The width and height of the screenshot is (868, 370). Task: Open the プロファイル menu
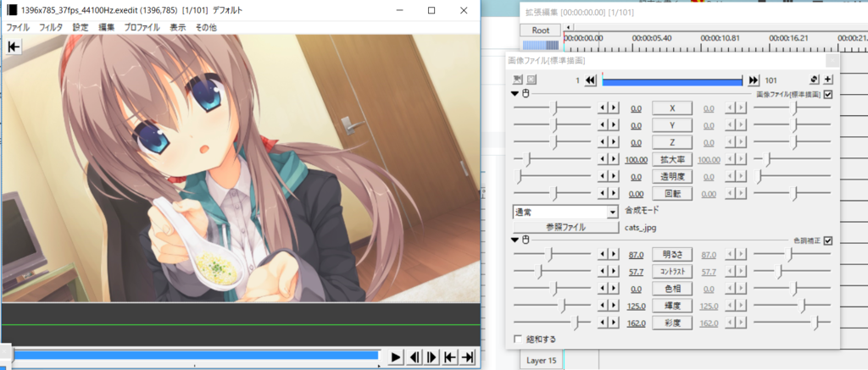pyautogui.click(x=142, y=26)
